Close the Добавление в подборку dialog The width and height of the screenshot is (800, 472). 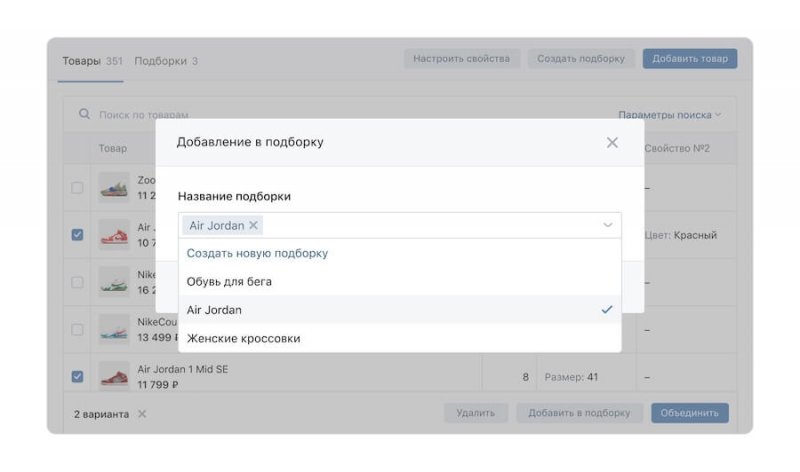[x=612, y=143]
